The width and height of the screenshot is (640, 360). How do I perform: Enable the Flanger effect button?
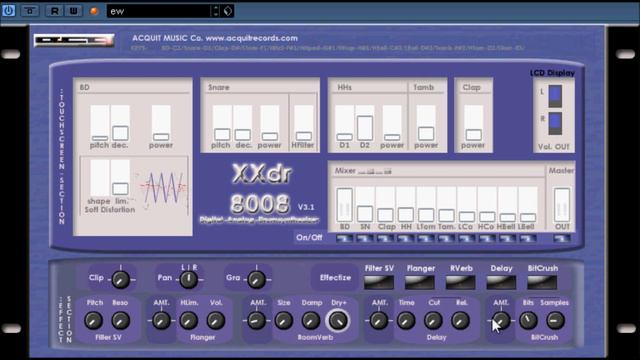coord(420,282)
